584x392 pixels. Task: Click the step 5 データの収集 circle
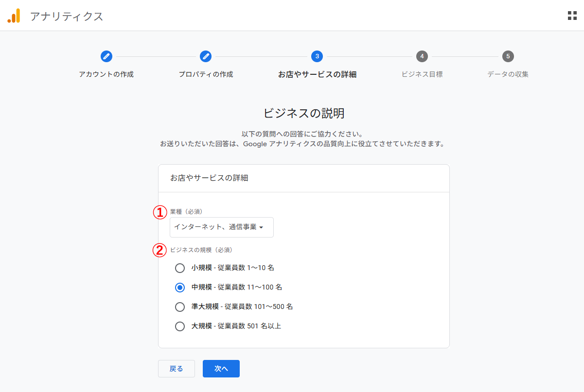(508, 56)
